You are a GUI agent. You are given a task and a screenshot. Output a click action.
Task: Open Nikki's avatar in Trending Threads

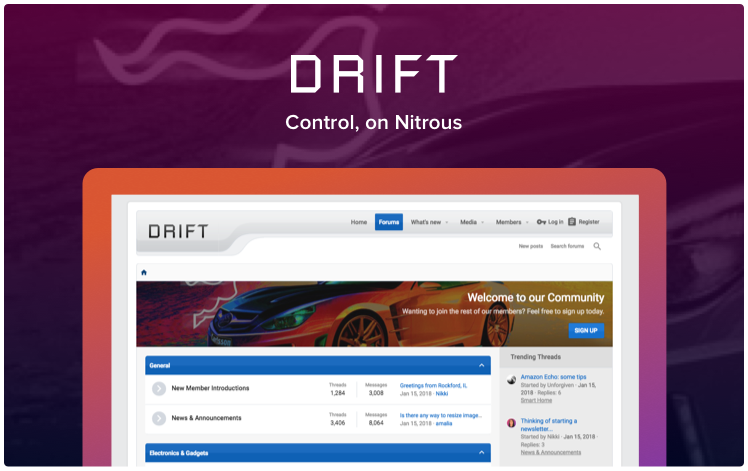click(512, 423)
